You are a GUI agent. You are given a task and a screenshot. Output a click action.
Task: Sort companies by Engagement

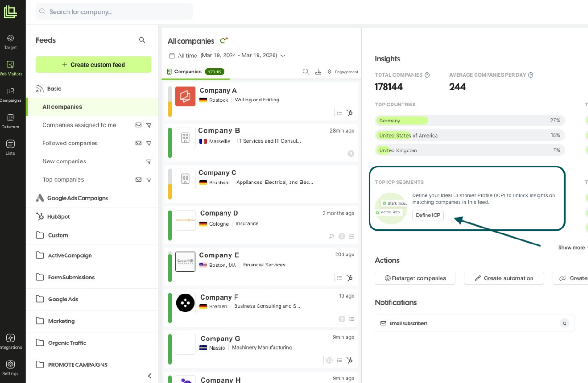tap(342, 72)
